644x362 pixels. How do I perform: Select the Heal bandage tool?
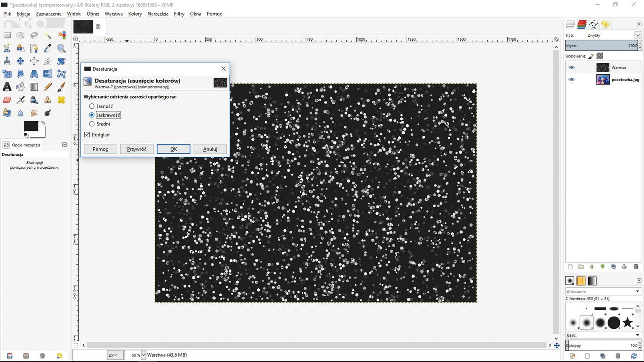tap(61, 100)
